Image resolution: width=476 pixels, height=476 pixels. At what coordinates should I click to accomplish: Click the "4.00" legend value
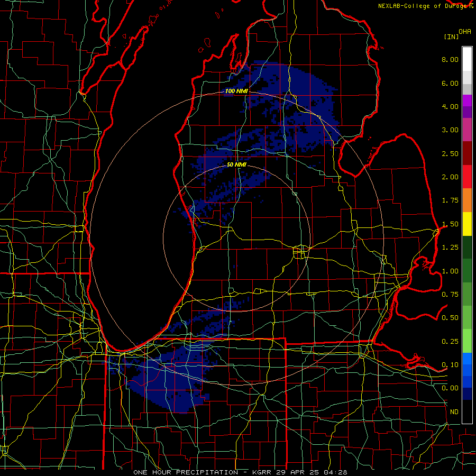pyautogui.click(x=450, y=106)
